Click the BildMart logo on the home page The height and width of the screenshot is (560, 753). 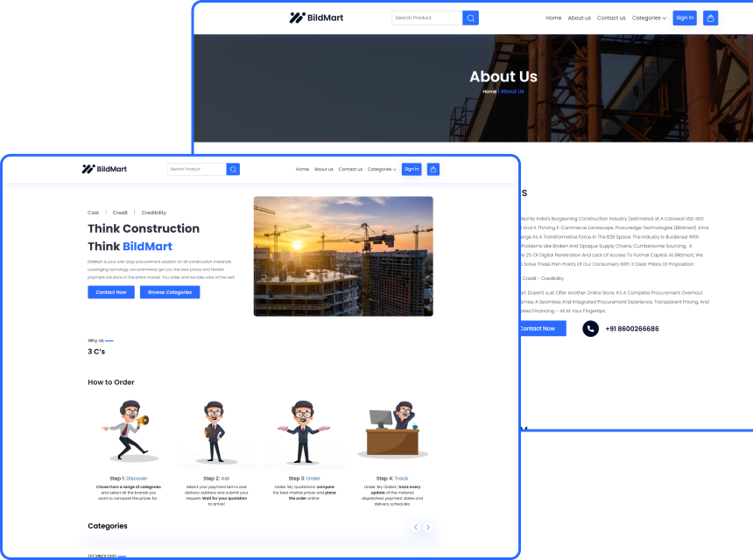coord(103,169)
